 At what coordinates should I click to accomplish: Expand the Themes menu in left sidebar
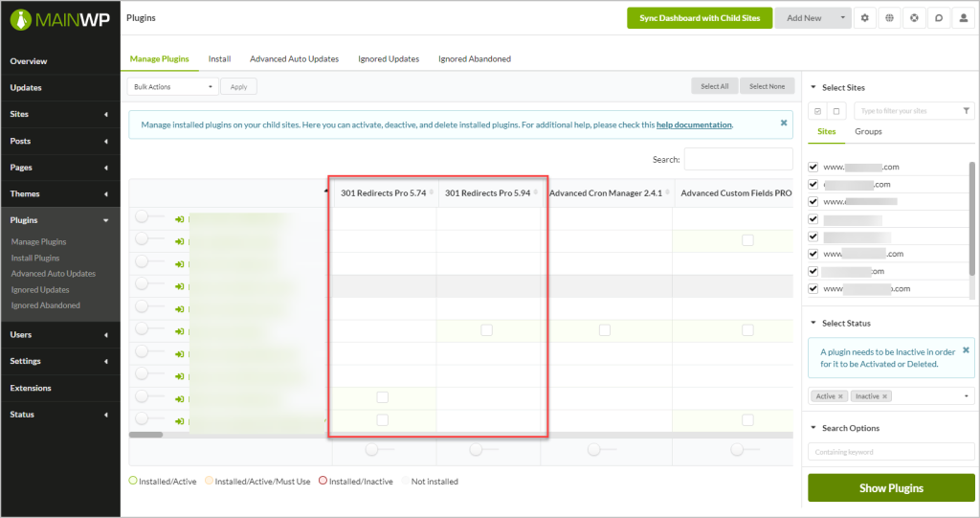(x=105, y=194)
